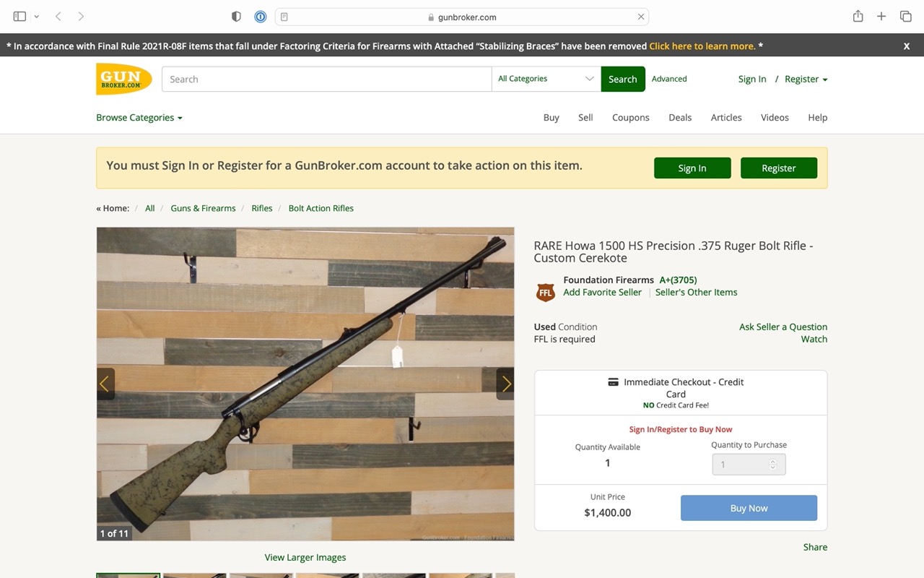Click Watch this item

coord(814,339)
